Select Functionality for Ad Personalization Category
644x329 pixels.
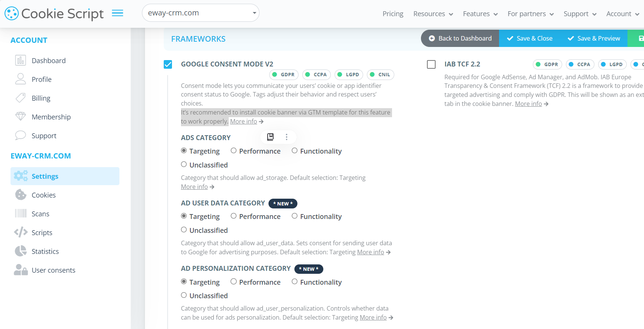click(295, 282)
